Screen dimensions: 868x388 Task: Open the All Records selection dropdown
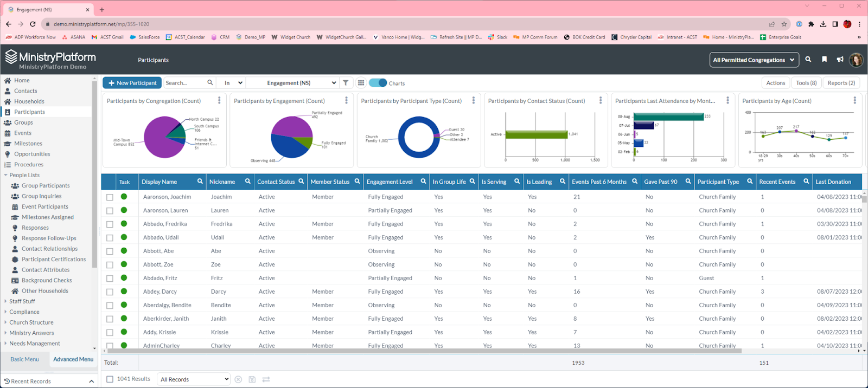point(194,379)
